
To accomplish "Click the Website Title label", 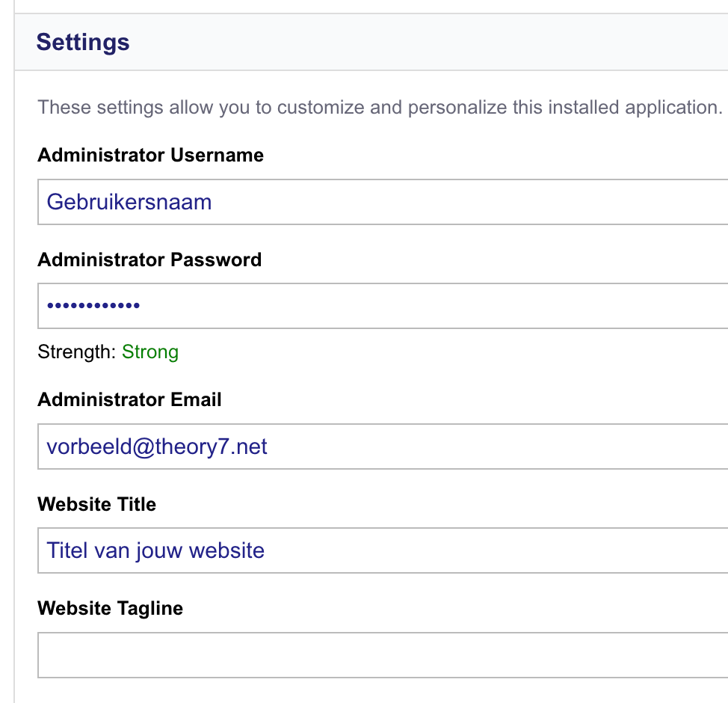I will point(96,504).
